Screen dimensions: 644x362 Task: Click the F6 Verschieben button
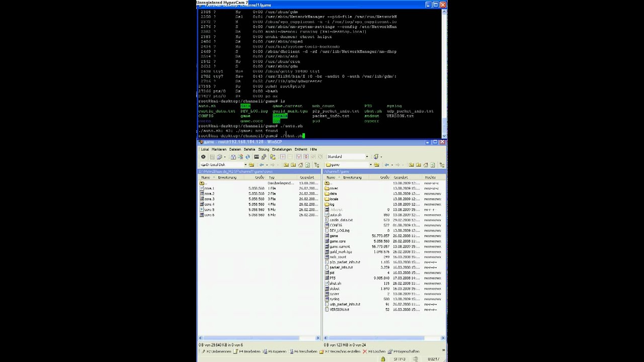pyautogui.click(x=303, y=351)
